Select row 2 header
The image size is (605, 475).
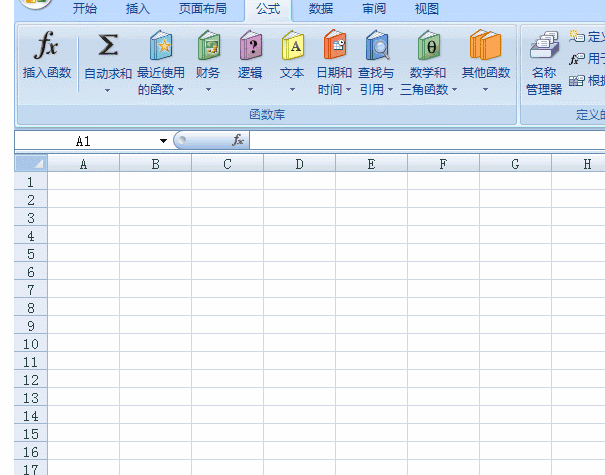pyautogui.click(x=31, y=199)
